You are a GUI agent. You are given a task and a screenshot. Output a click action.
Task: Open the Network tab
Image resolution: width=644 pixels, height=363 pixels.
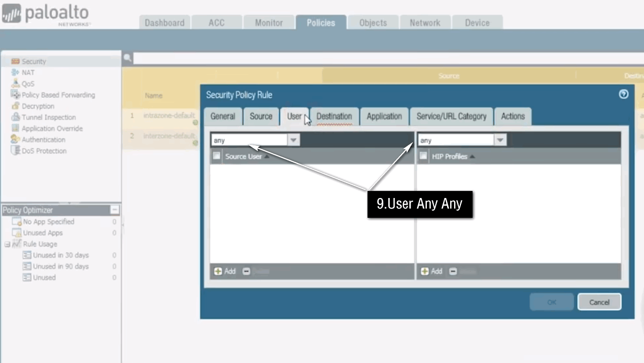tap(425, 22)
